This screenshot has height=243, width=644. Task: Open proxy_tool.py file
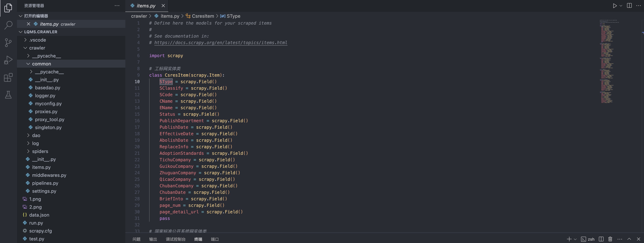(71, 119)
